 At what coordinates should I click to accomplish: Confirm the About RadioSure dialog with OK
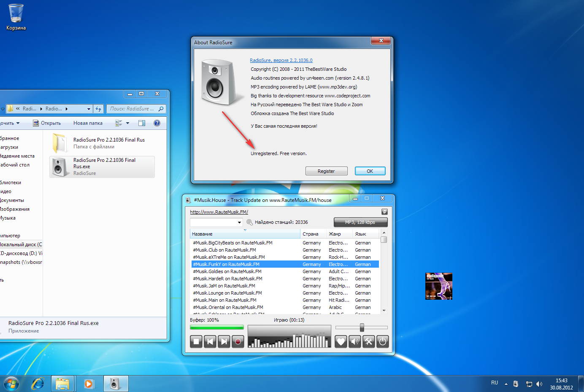[x=370, y=171]
